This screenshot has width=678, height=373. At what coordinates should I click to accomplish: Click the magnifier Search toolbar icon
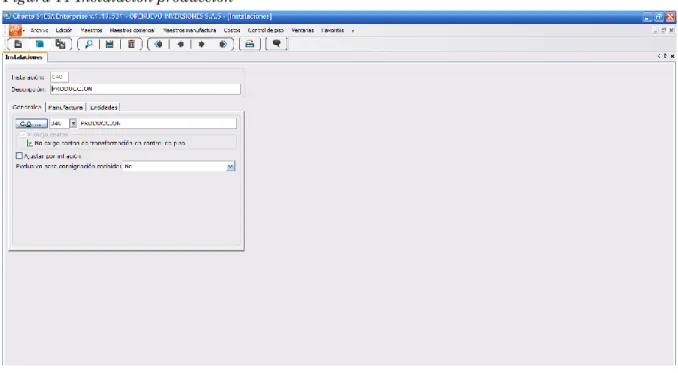click(x=89, y=44)
